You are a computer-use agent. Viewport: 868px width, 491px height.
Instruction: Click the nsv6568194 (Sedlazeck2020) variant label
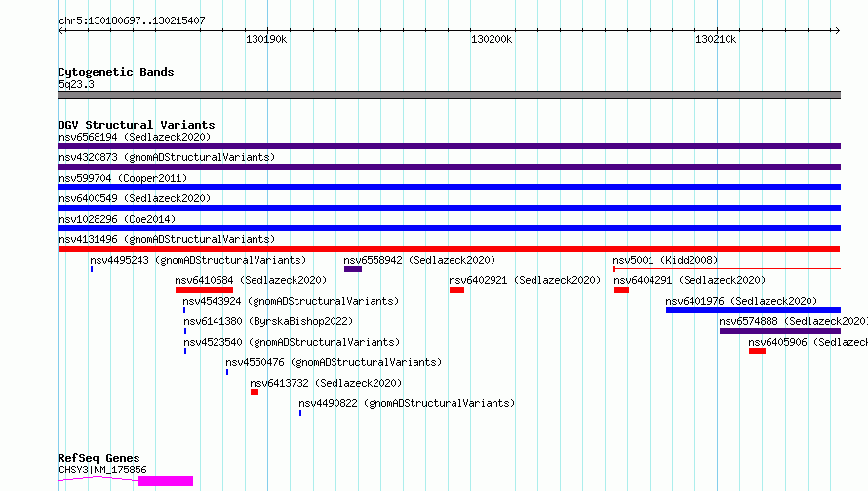click(x=135, y=137)
